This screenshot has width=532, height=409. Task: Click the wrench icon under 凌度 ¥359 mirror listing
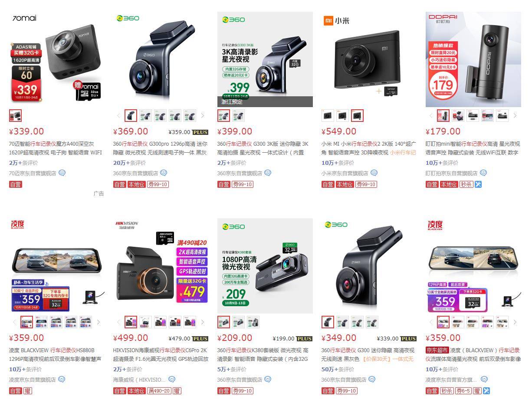click(x=486, y=391)
